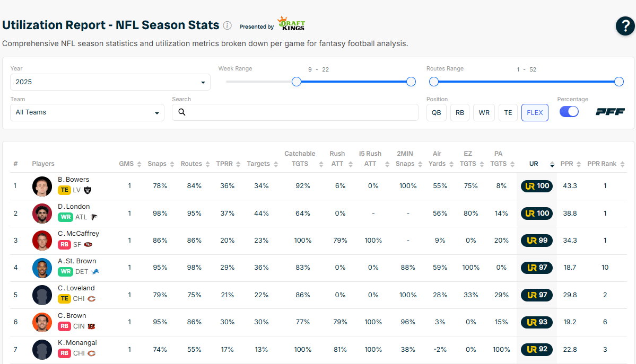Sort by the Snaps column arrows
636x364 pixels.
[x=172, y=164]
